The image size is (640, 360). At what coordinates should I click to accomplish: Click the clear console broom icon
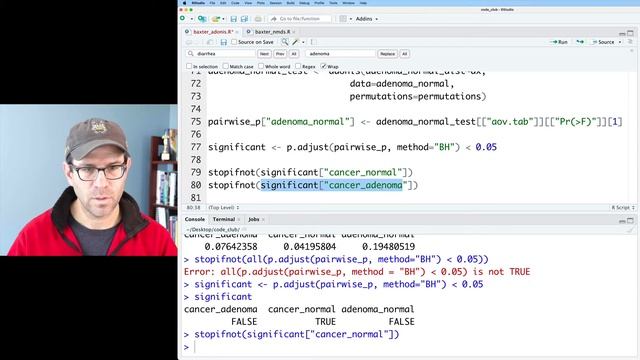[631, 230]
